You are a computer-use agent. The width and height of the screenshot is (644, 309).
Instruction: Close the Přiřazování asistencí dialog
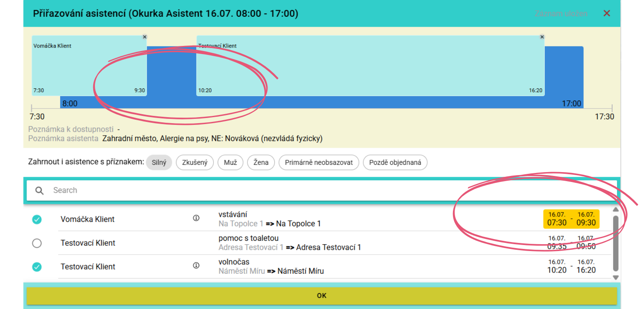(x=607, y=13)
